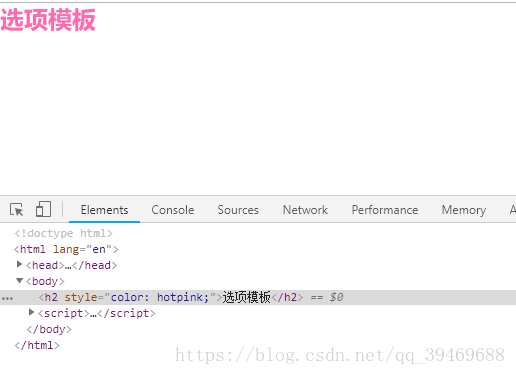516x375 pixels.
Task: Switch to the Memory tab
Action: pyautogui.click(x=464, y=210)
